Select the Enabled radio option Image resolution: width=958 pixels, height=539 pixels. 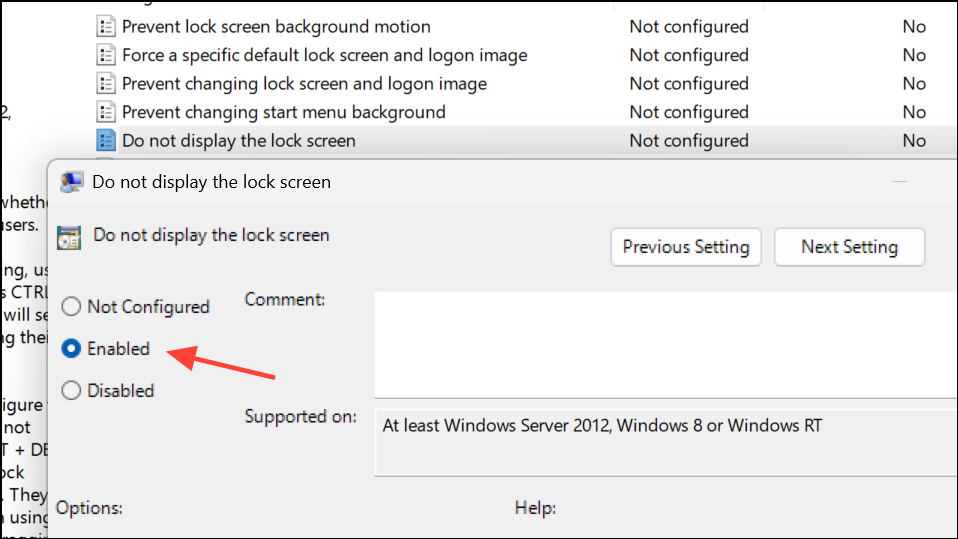click(71, 348)
